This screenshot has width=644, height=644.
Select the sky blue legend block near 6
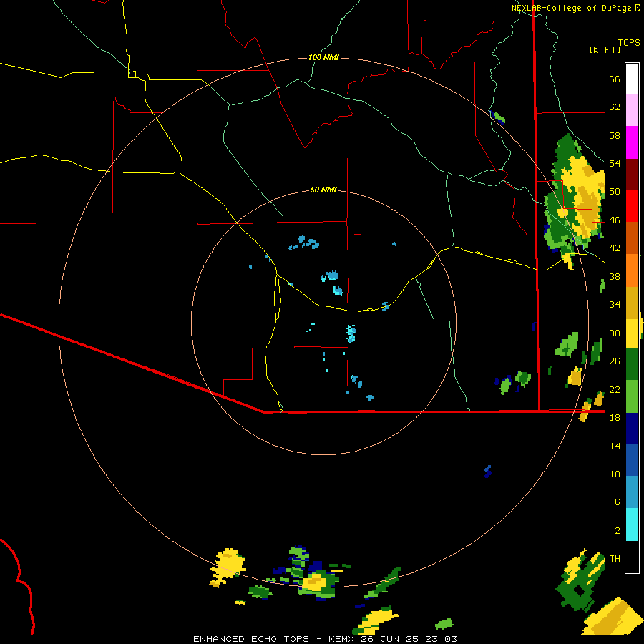pos(632,492)
